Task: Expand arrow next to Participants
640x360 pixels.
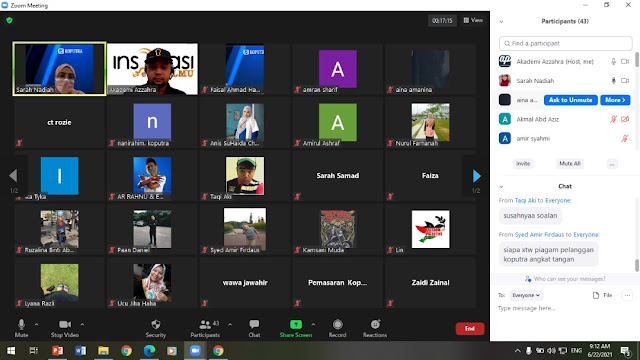Action: point(230,324)
